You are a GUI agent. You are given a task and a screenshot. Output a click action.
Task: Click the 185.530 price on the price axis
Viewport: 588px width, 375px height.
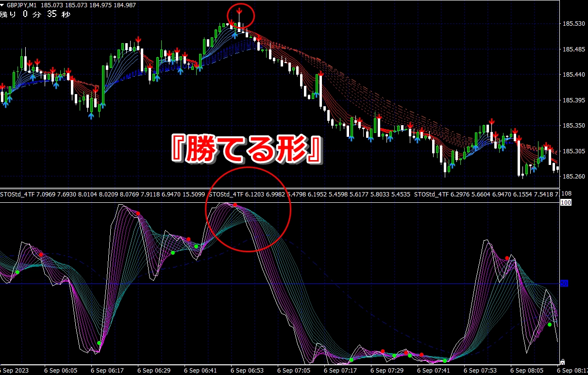click(573, 24)
